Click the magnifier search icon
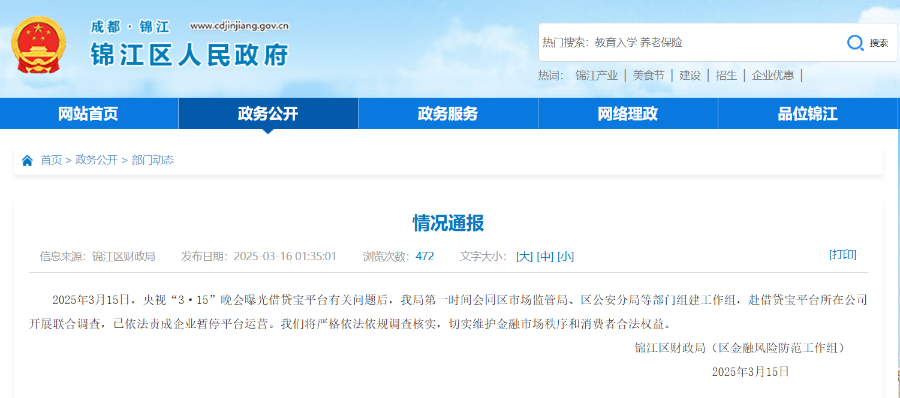 (855, 42)
